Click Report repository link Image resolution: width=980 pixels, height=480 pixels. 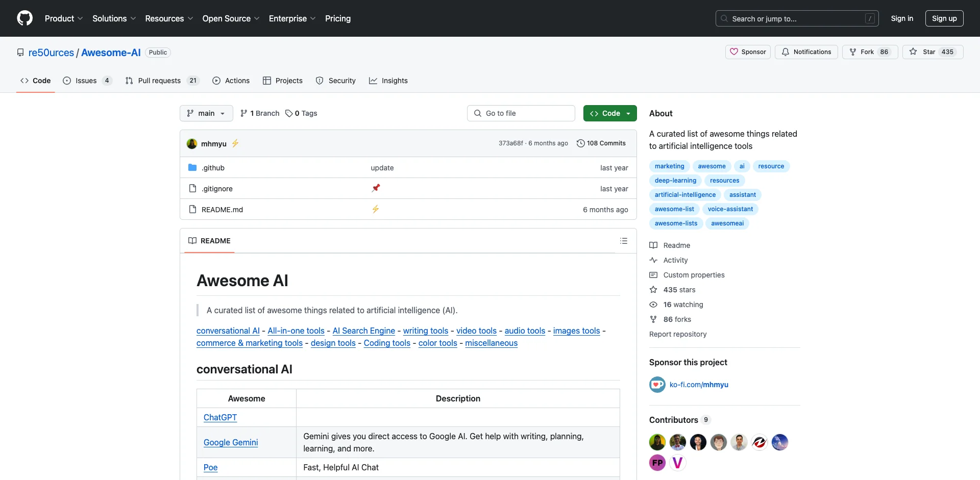click(x=678, y=334)
